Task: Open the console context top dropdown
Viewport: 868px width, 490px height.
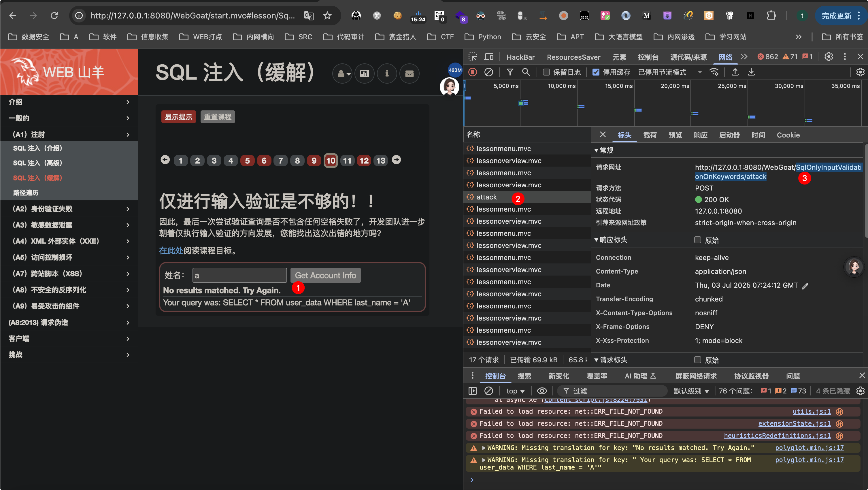Action: coord(515,391)
